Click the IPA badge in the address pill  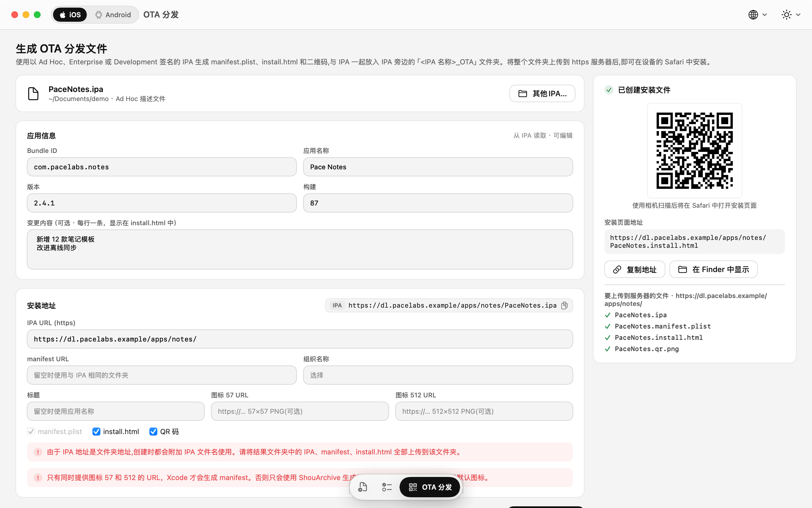coord(337,305)
